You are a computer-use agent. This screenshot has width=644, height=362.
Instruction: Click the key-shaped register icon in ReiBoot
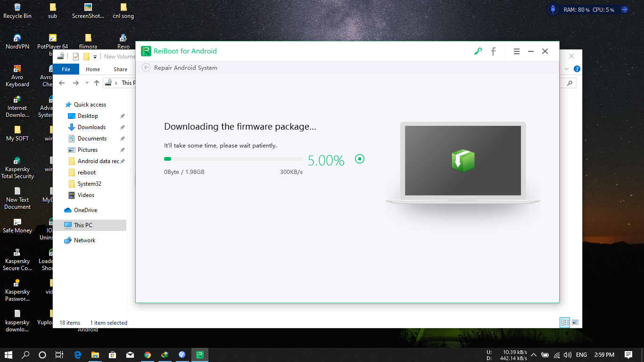click(478, 51)
